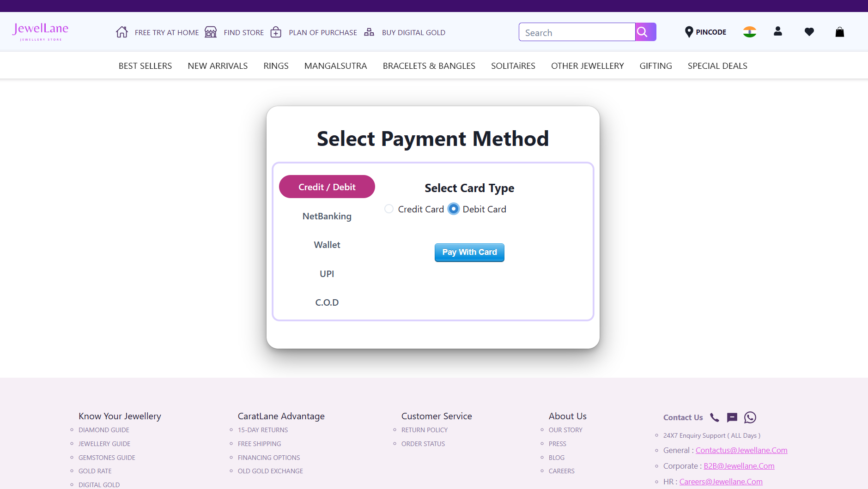Switch to the NetBanking payment tab
This screenshot has height=489, width=868.
pos(327,216)
